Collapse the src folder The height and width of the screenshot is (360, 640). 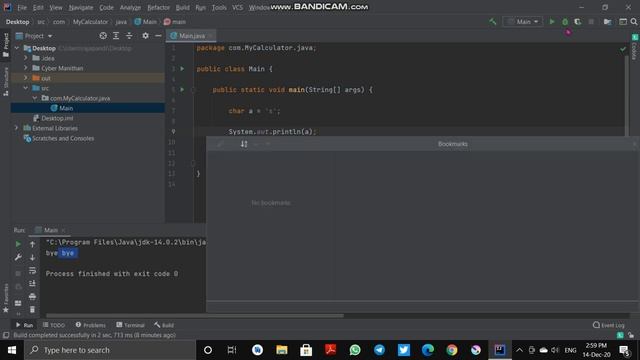pyautogui.click(x=26, y=88)
